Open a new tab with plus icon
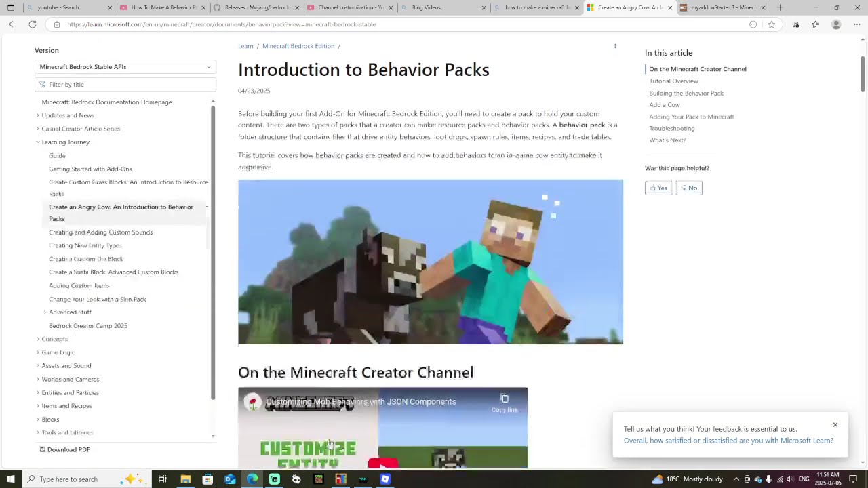 [780, 7]
